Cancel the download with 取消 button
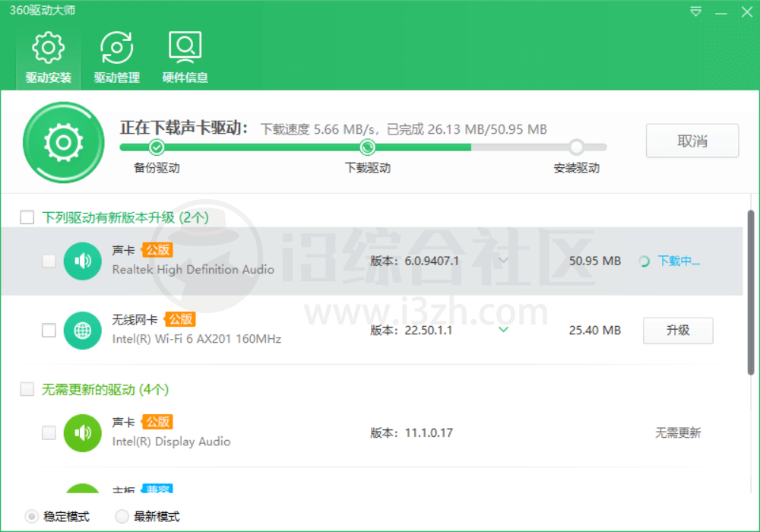The image size is (760, 532). (692, 141)
